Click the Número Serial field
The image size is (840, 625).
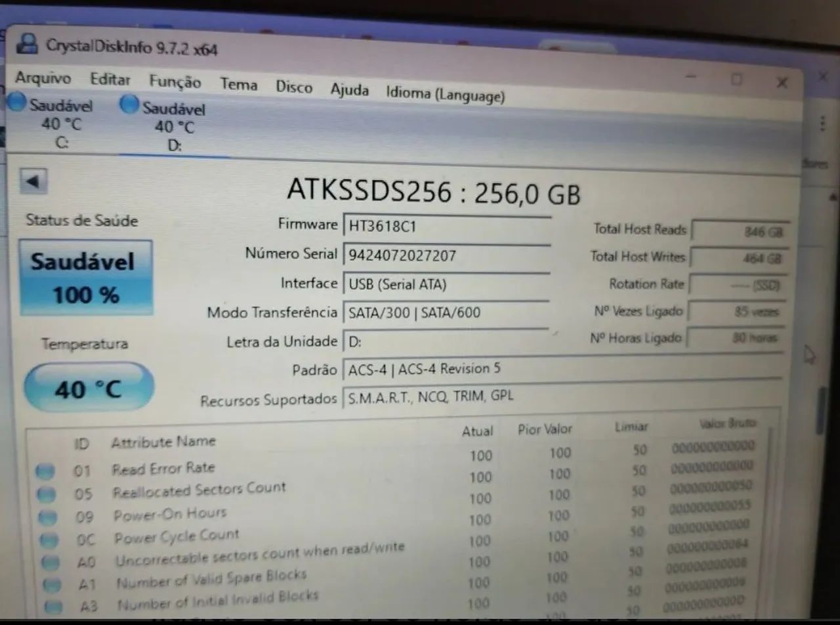pyautogui.click(x=446, y=255)
